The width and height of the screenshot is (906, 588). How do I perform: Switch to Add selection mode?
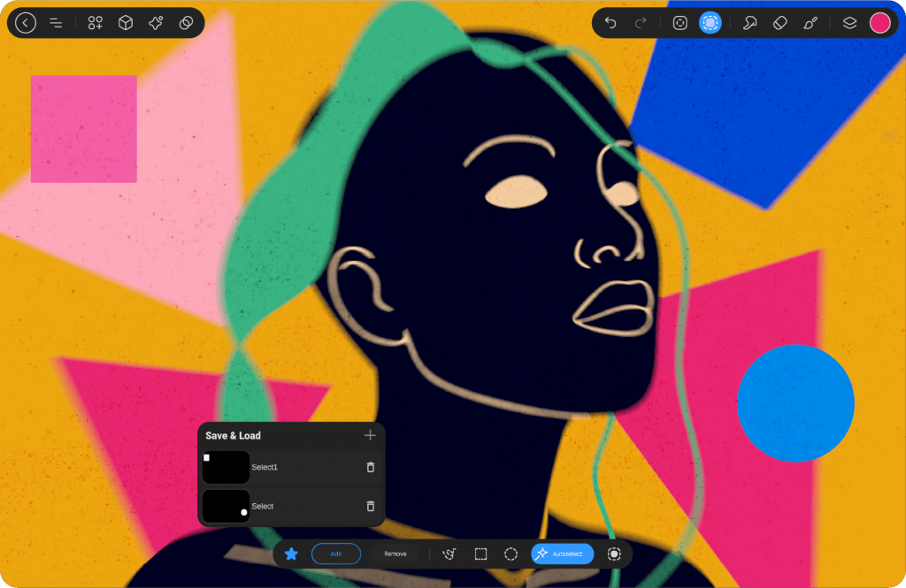336,554
